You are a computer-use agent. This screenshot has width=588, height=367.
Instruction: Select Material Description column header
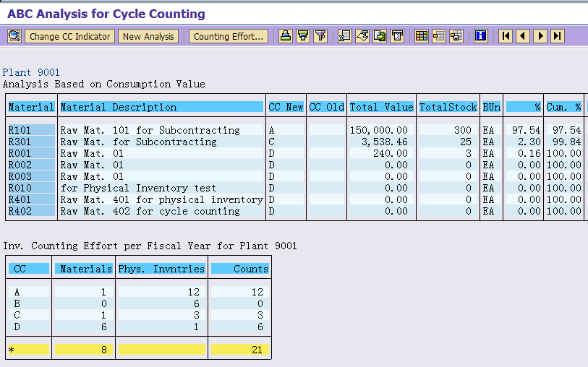click(x=161, y=107)
